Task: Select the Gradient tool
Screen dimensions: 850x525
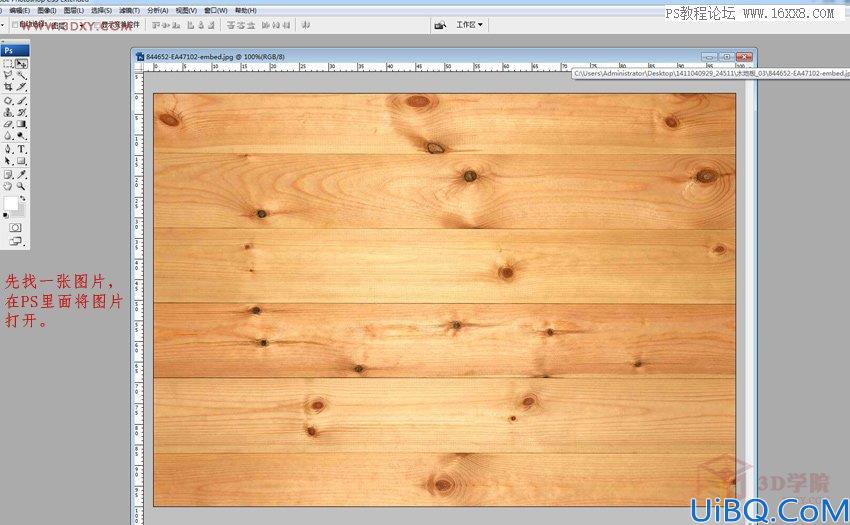Action: click(x=22, y=124)
